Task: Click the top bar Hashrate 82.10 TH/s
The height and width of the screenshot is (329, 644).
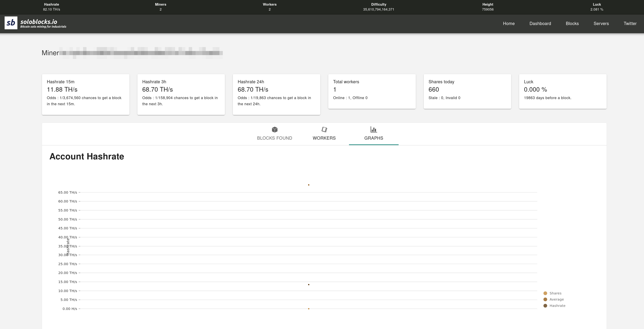Action: point(51,9)
